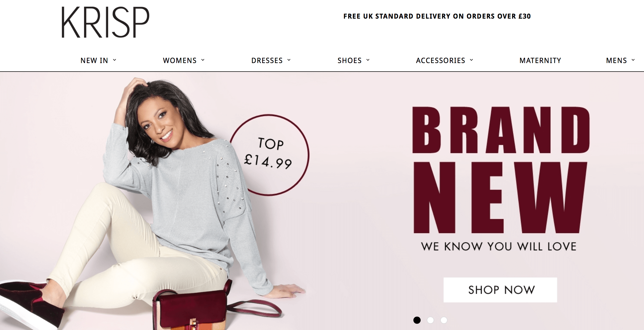Screen dimensions: 644x330
Task: Switch to the third carousel slide dot
Action: [444, 320]
